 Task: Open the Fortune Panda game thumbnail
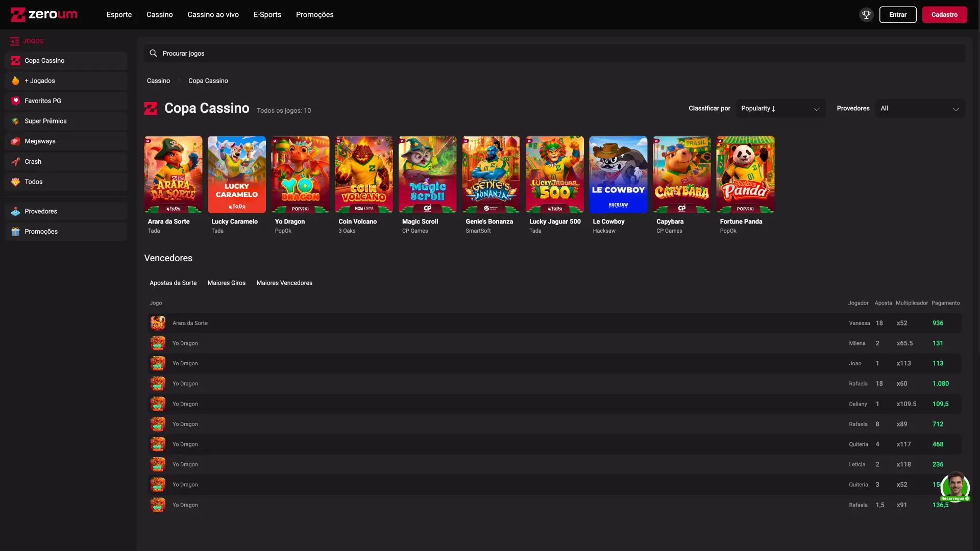tap(745, 174)
